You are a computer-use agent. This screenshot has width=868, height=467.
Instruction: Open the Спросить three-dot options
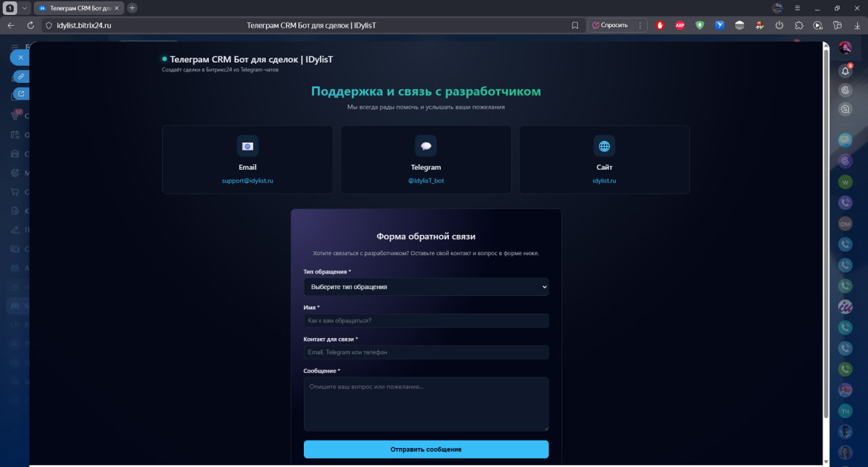pos(640,25)
